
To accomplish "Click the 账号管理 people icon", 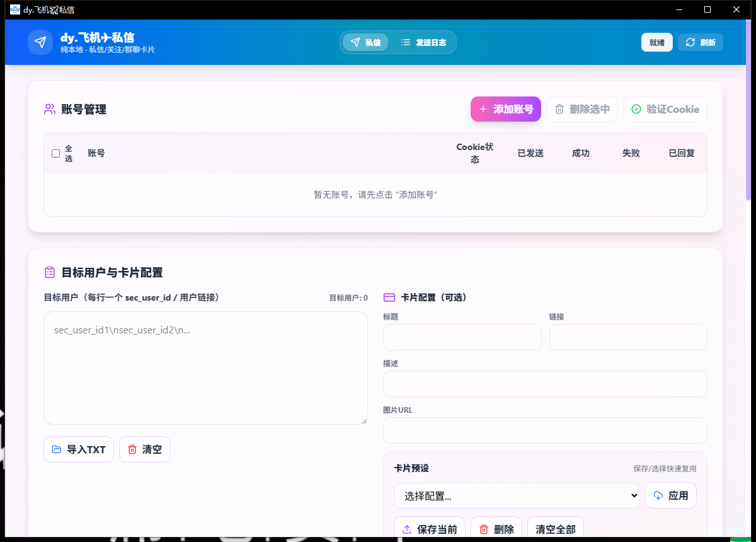I will point(50,109).
